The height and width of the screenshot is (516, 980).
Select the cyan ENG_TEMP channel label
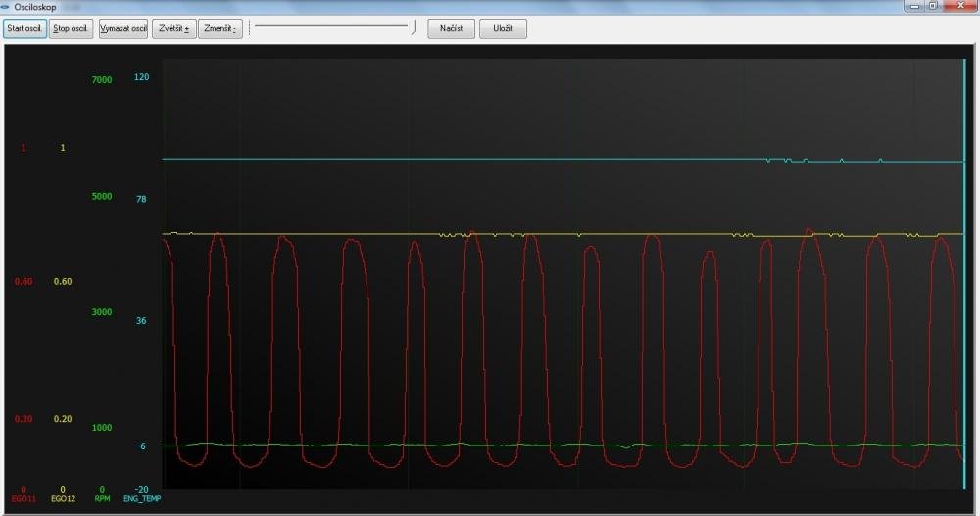pyautogui.click(x=141, y=499)
